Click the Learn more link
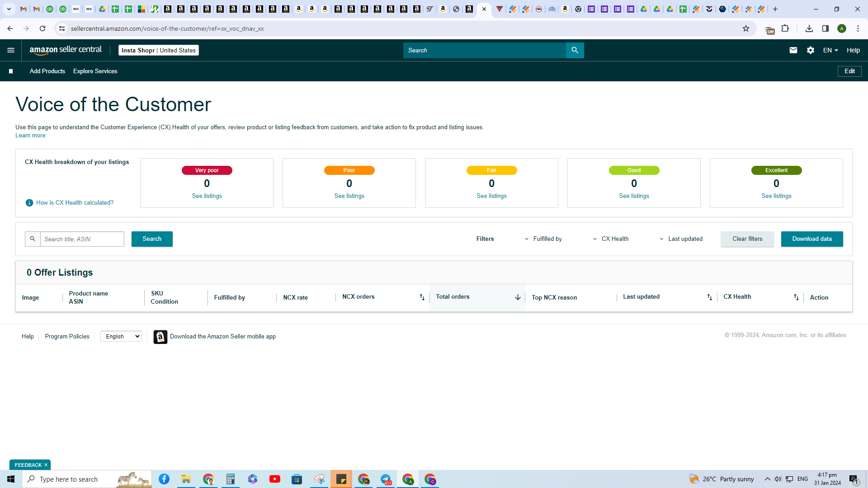 [30, 136]
